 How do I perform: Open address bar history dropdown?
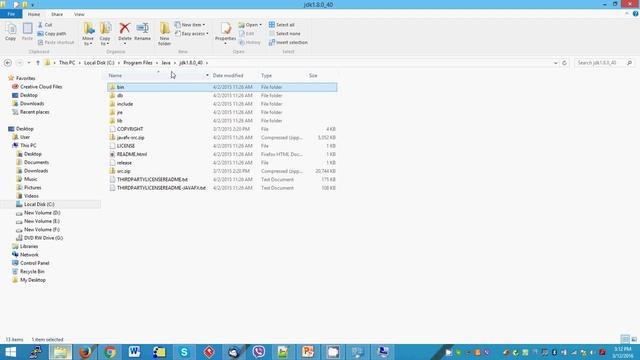tap(556, 63)
